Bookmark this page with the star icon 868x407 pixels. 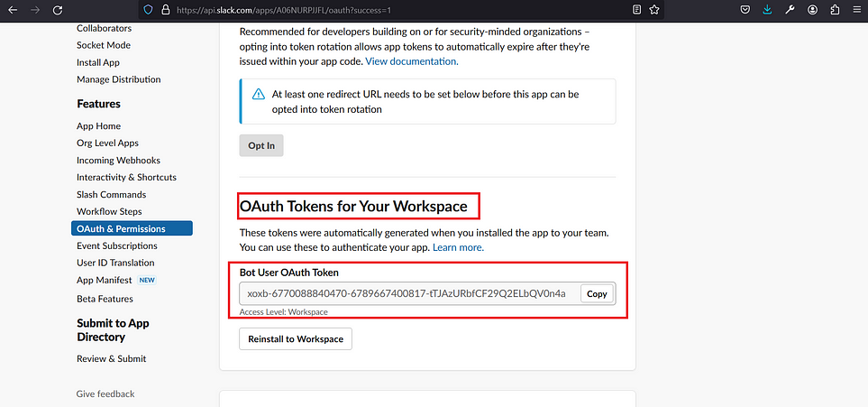[653, 9]
